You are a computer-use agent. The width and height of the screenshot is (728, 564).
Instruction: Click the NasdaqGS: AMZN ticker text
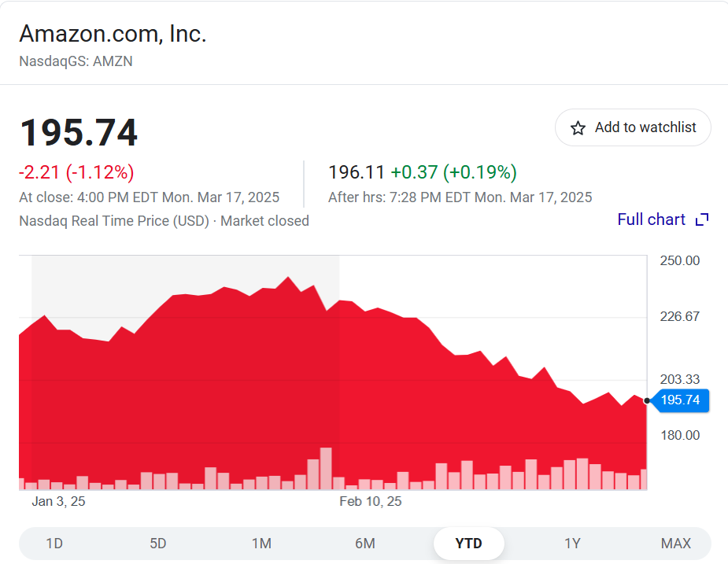76,61
